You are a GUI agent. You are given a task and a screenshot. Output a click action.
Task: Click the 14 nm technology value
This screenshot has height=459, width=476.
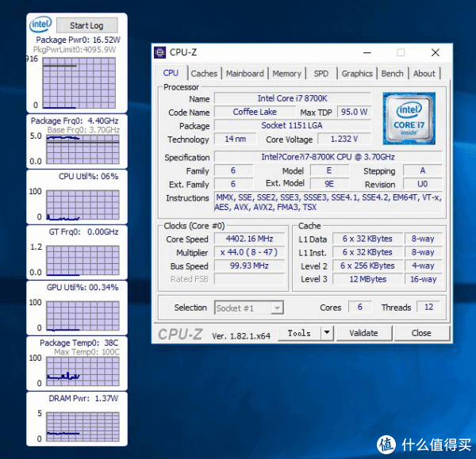[x=236, y=139]
